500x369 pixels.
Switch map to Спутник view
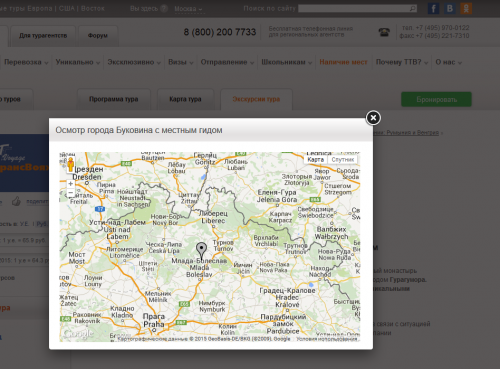(x=342, y=160)
